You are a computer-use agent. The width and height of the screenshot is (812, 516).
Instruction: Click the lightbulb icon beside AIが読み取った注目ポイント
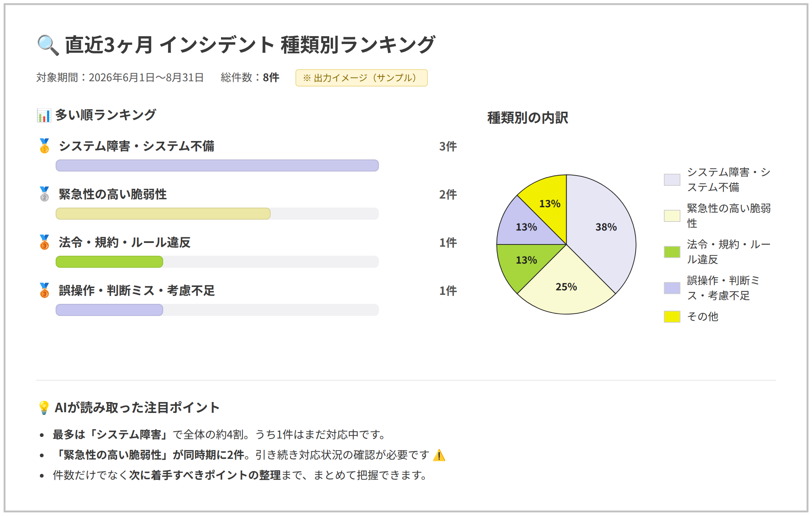[x=44, y=408]
